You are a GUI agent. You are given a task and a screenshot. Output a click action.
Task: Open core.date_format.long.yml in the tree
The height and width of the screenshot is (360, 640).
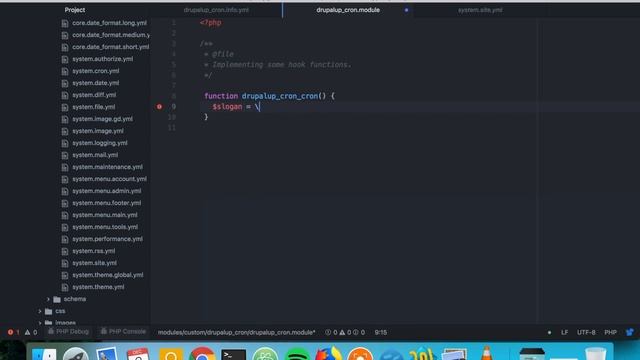tap(109, 23)
